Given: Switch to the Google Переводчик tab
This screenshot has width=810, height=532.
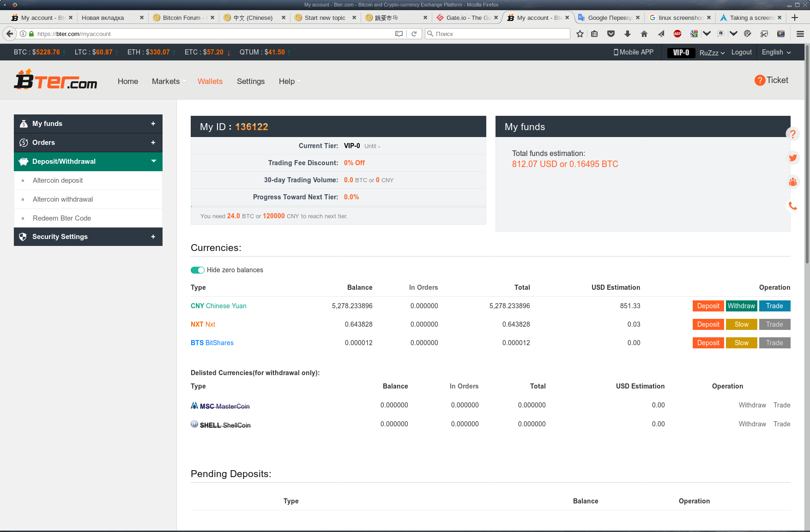Looking at the screenshot, I should point(609,18).
